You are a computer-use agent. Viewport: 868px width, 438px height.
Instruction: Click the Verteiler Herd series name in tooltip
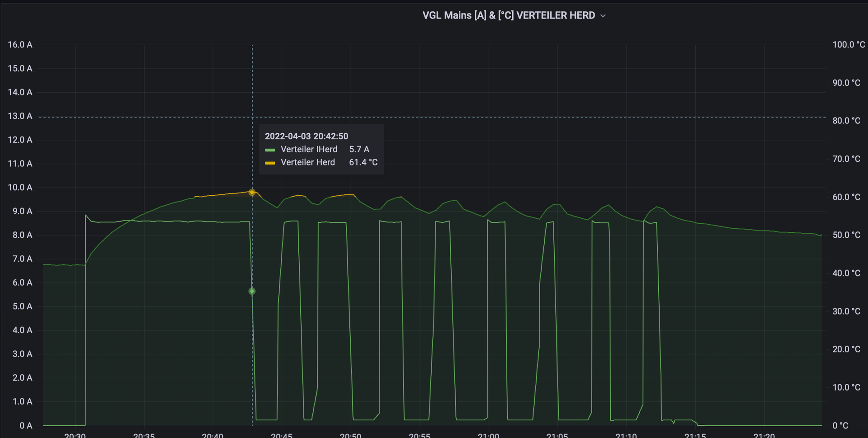pyautogui.click(x=307, y=162)
